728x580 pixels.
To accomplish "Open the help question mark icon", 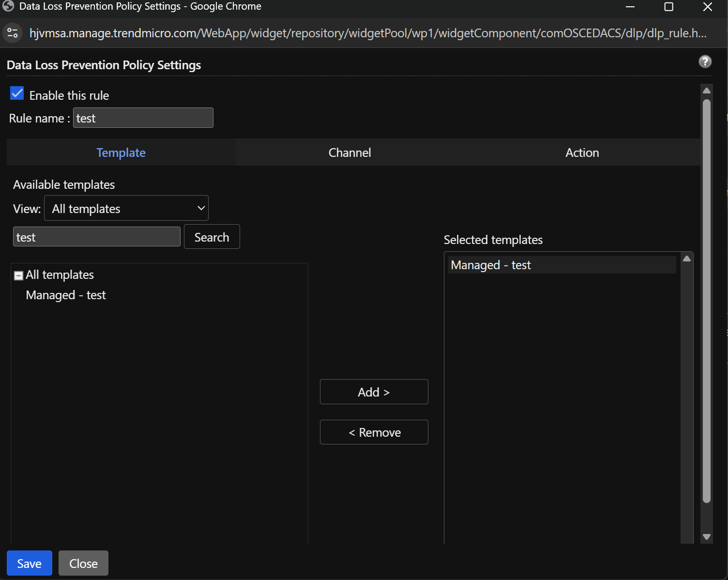I will [705, 61].
